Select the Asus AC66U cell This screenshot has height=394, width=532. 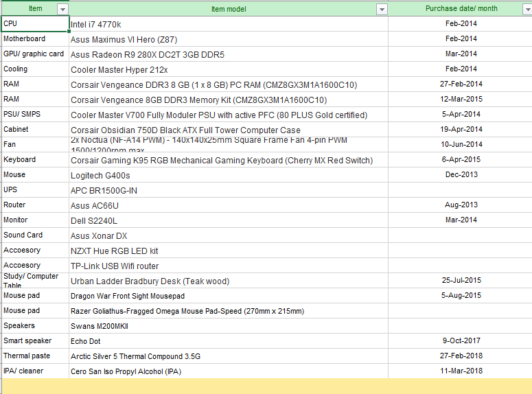[x=229, y=205]
